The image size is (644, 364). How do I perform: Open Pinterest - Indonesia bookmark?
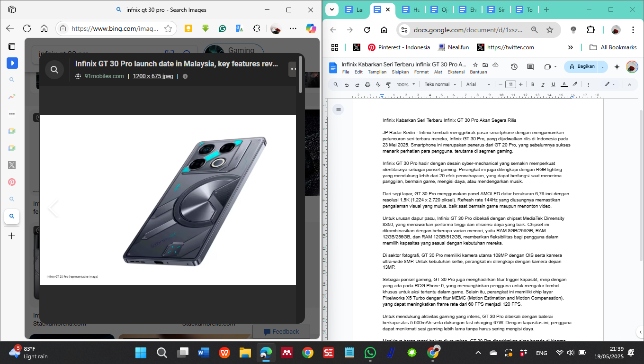tap(399, 47)
